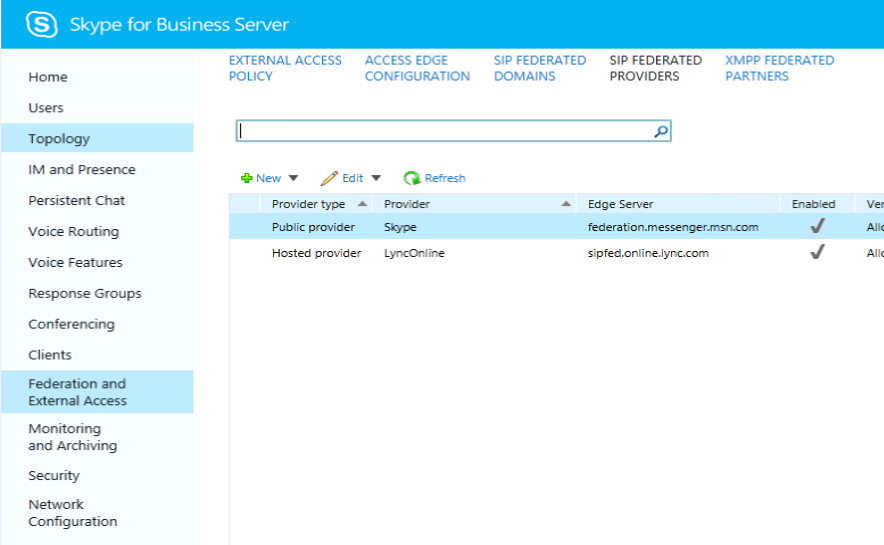Click the Provider type column header text
The height and width of the screenshot is (545, 884).
coord(308,204)
